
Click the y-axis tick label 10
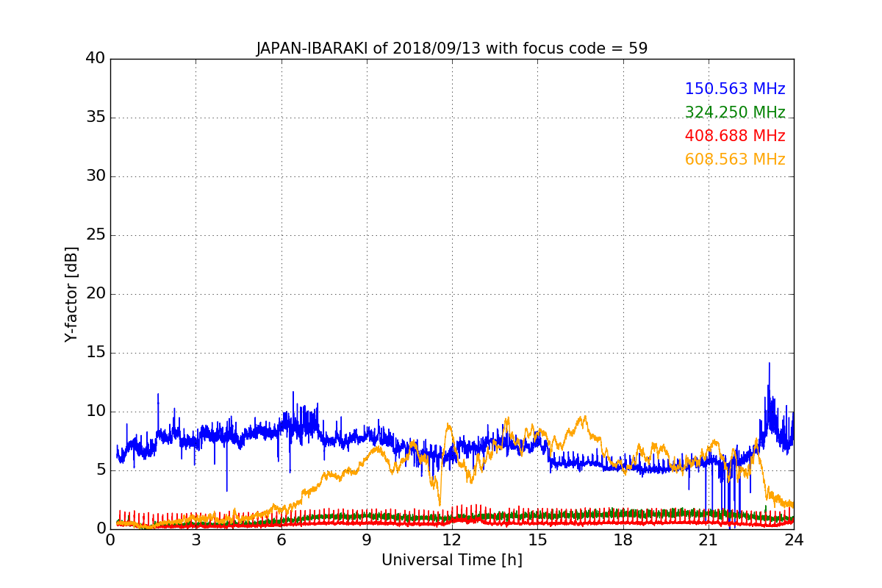coord(96,412)
